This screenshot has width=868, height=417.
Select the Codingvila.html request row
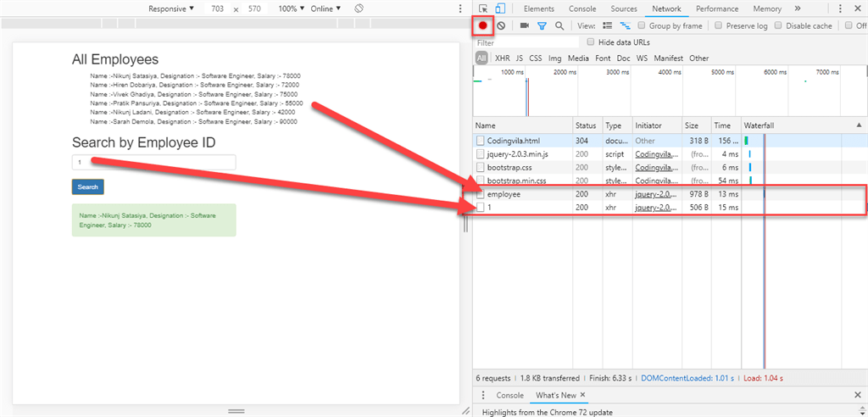[x=670, y=141]
